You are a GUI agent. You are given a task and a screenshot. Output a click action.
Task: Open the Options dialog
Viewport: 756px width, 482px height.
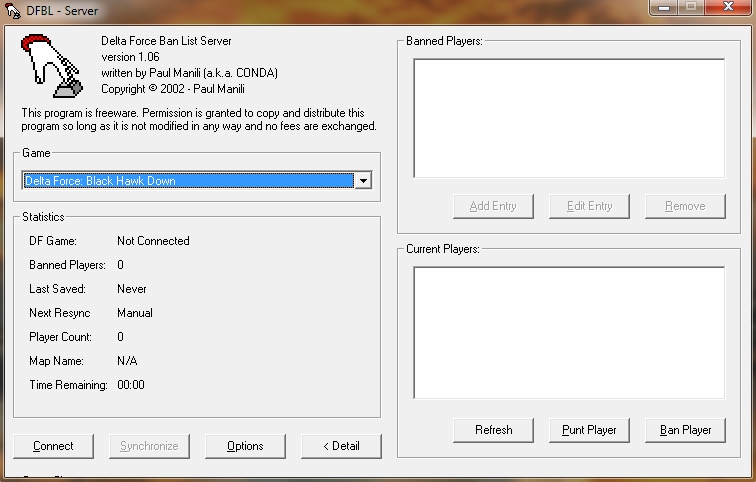click(x=245, y=446)
